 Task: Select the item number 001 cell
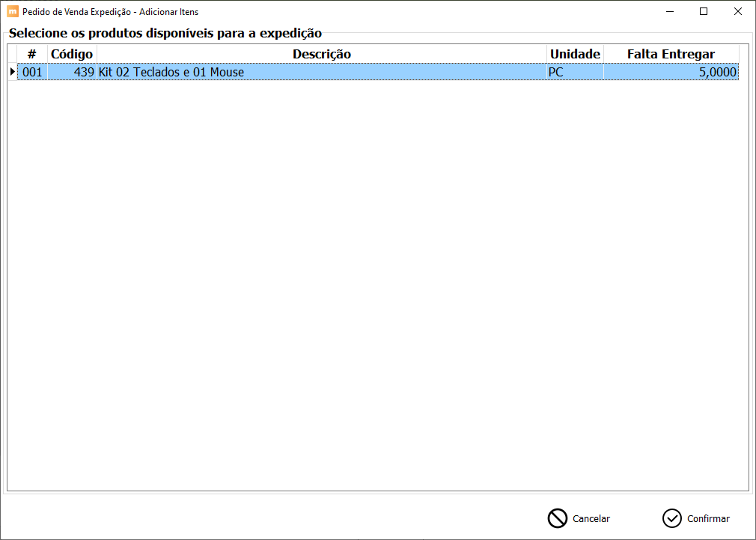(x=32, y=73)
